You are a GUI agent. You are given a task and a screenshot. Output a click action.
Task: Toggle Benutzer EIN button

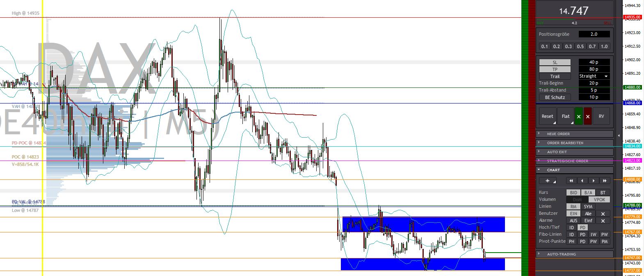pyautogui.click(x=573, y=214)
